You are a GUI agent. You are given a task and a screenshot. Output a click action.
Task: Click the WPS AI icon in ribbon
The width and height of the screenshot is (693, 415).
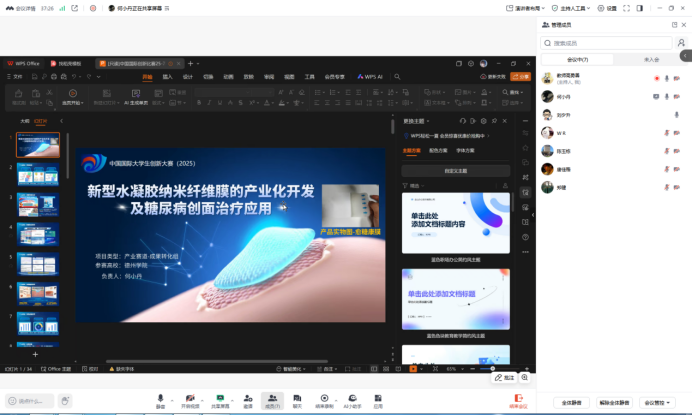374,76
